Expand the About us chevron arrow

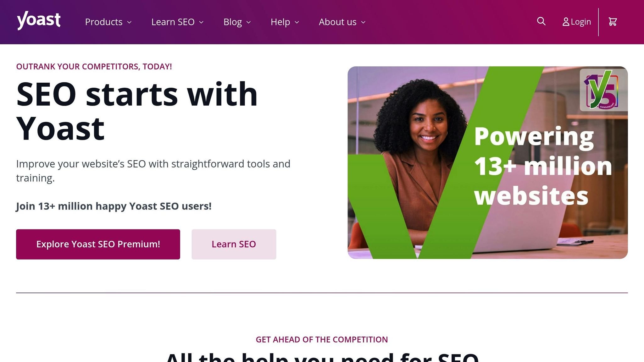point(364,22)
